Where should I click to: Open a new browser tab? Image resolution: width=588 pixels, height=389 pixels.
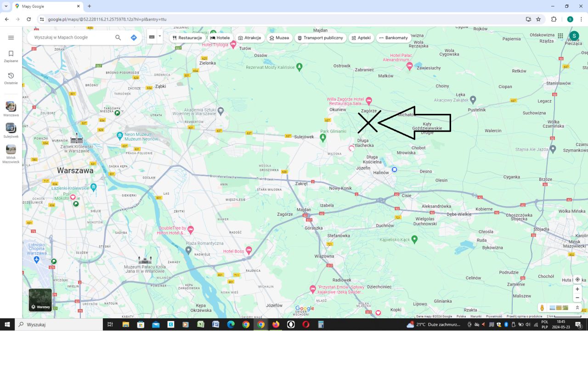[89, 6]
